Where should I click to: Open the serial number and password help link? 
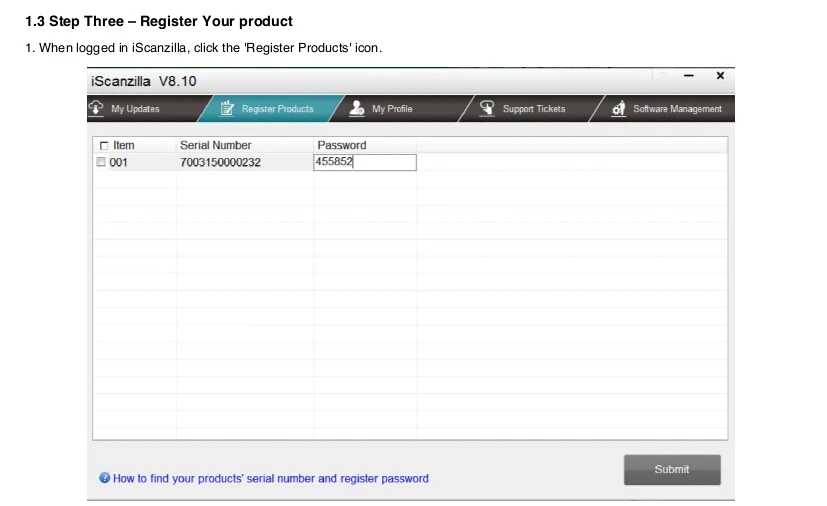tap(270, 479)
